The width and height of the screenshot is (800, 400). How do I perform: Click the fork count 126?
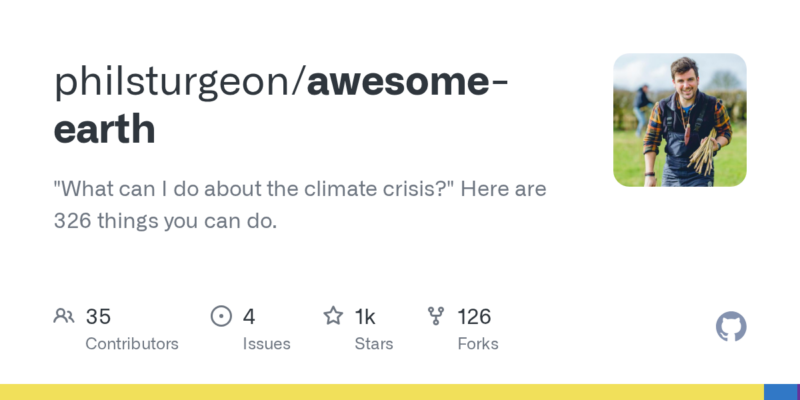(474, 317)
